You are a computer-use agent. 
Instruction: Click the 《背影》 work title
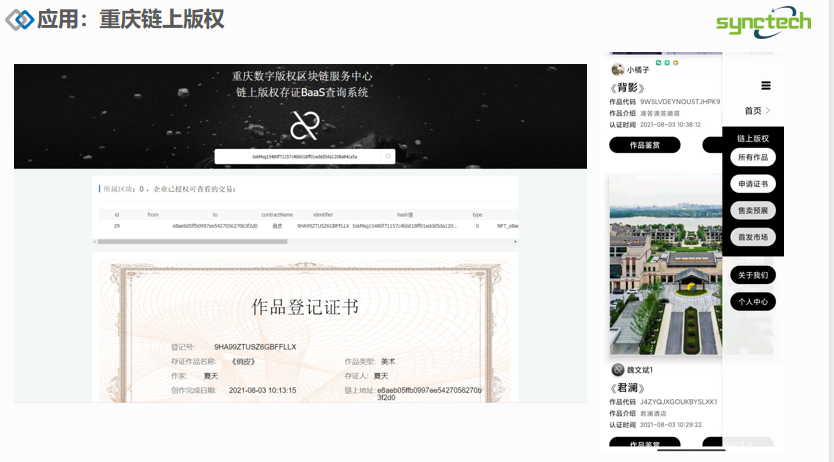tap(627, 88)
